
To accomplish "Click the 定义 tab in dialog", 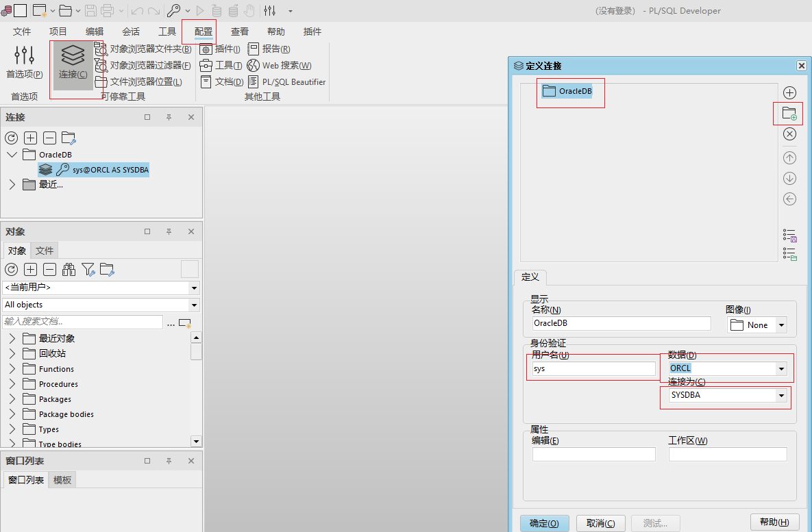I will click(x=530, y=277).
